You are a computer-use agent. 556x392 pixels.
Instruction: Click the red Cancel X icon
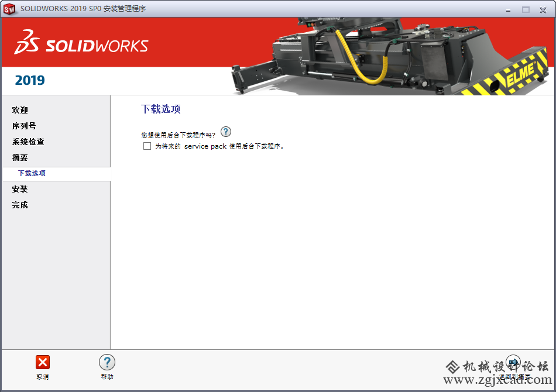[43, 362]
